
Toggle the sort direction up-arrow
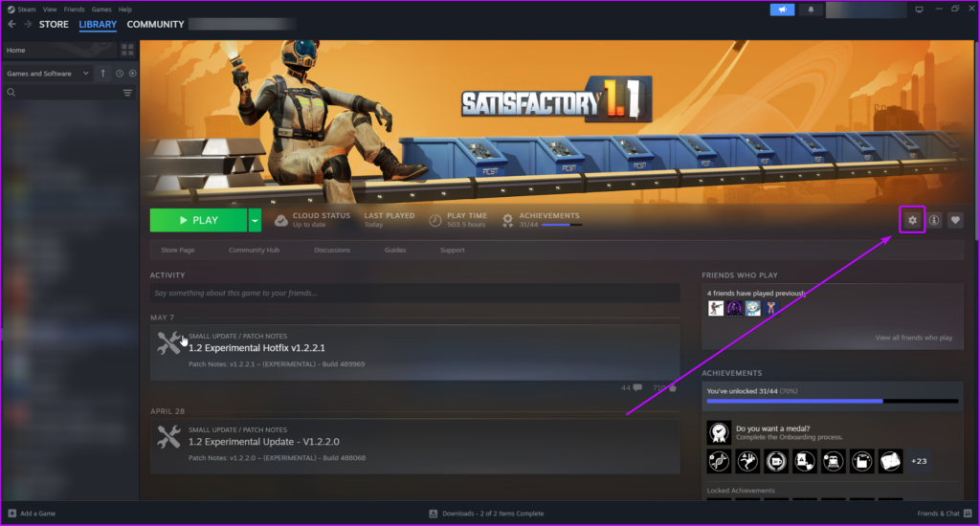click(x=103, y=73)
